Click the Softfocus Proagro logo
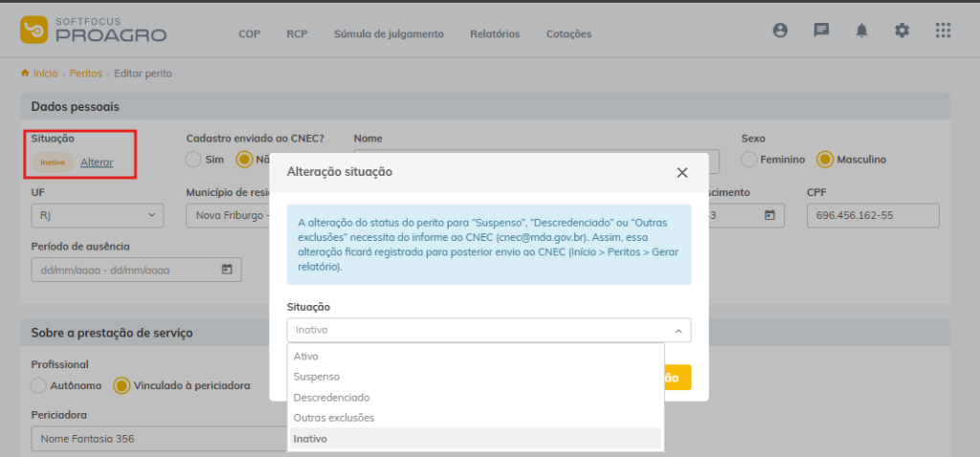The width and height of the screenshot is (980, 457). click(x=94, y=30)
